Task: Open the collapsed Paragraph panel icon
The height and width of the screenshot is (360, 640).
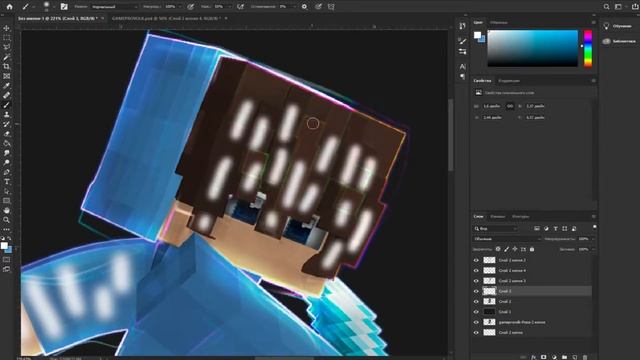Action: (x=462, y=76)
